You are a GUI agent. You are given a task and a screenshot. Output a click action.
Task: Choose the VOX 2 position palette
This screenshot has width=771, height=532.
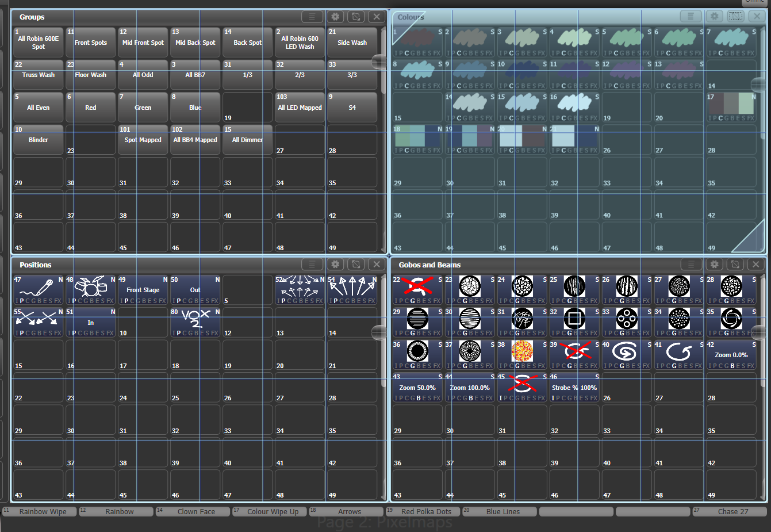tap(195, 322)
